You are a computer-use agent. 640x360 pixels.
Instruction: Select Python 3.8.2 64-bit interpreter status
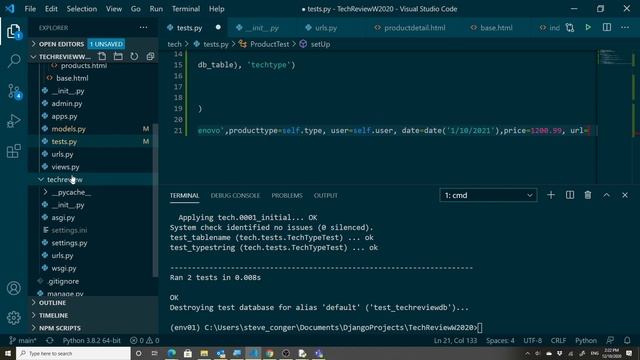[x=91, y=340]
